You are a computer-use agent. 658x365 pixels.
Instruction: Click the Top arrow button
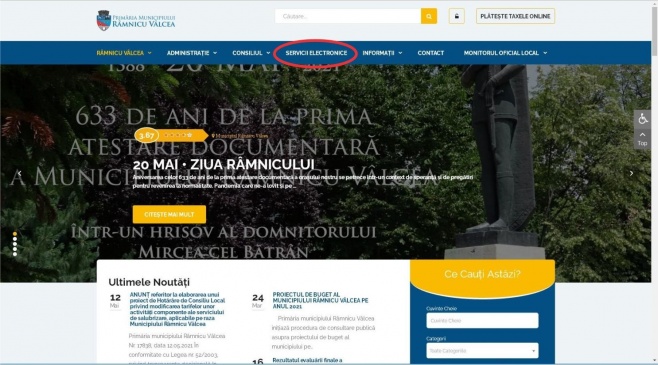click(642, 139)
